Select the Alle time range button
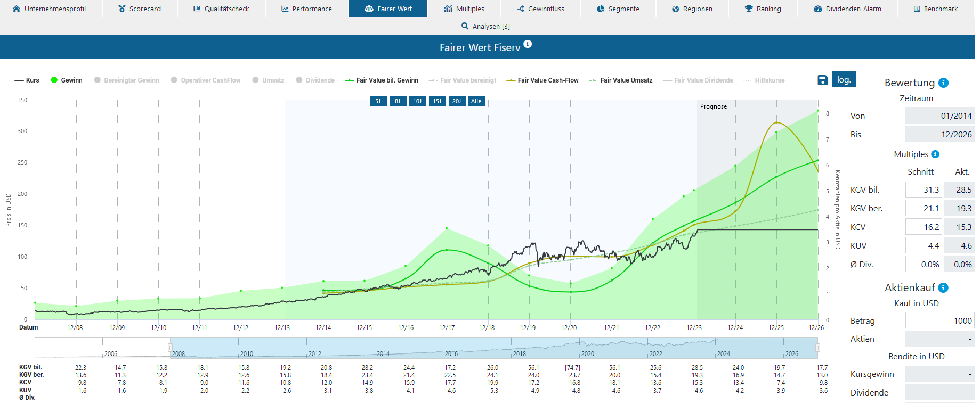 tap(476, 101)
